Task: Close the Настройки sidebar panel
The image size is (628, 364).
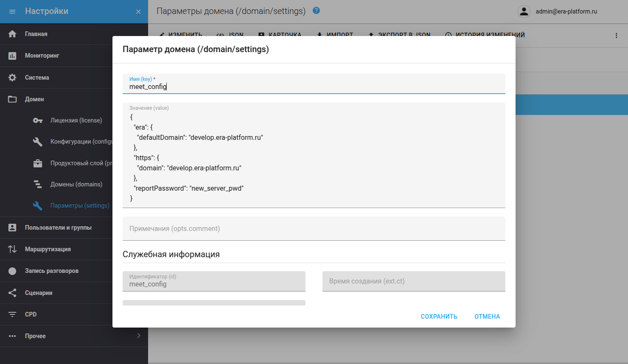Action: coord(138,11)
